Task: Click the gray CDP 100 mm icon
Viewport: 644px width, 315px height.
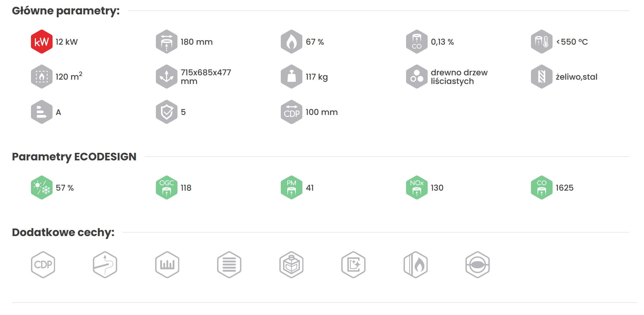Action: click(291, 112)
